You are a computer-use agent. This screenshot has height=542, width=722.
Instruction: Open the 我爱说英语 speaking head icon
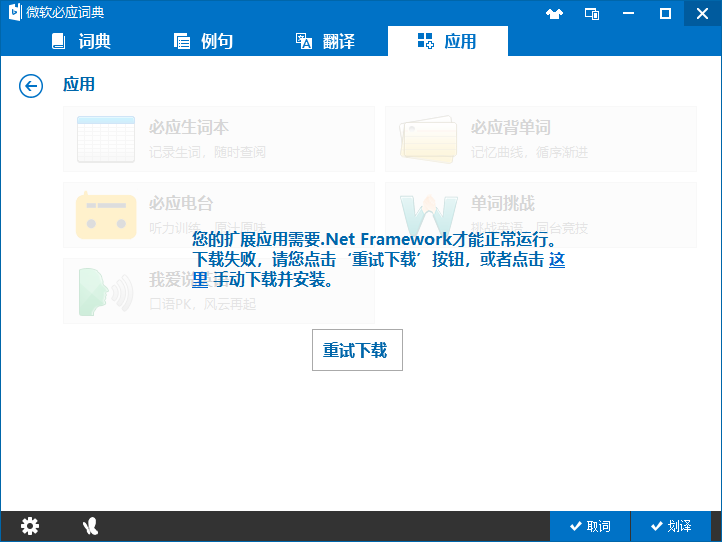(x=106, y=292)
